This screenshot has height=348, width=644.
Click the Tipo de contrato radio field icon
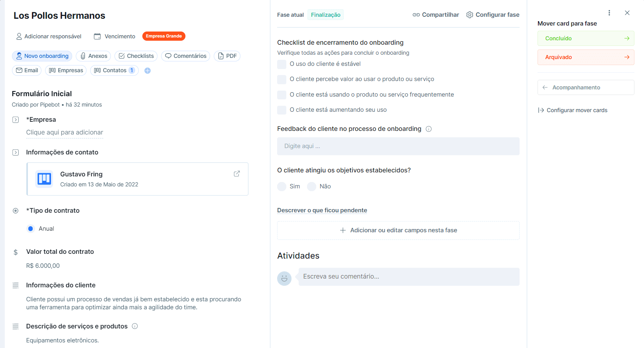[16, 211]
